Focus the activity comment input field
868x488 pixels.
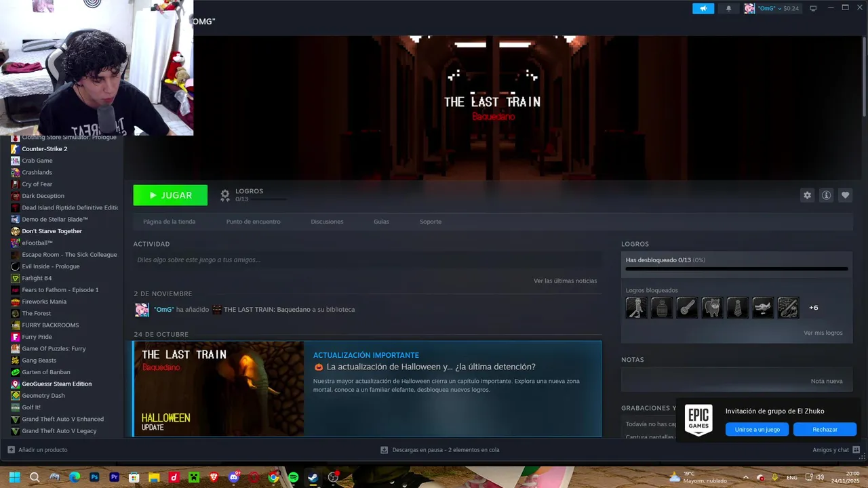[x=368, y=260]
